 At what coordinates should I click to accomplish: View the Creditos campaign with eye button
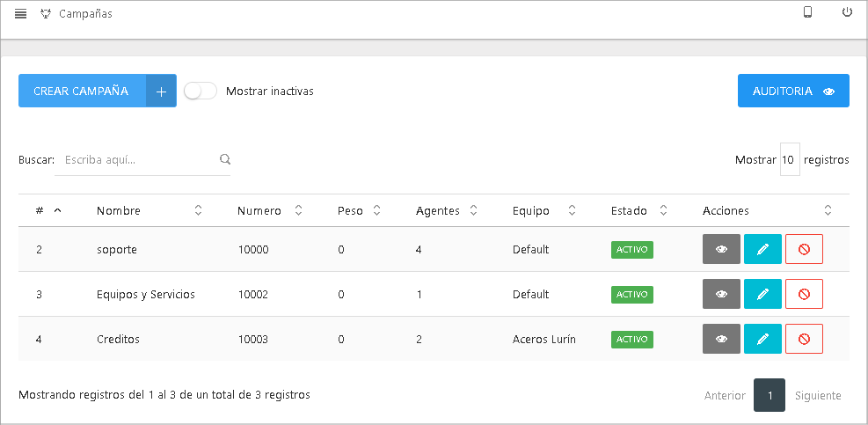pyautogui.click(x=721, y=339)
